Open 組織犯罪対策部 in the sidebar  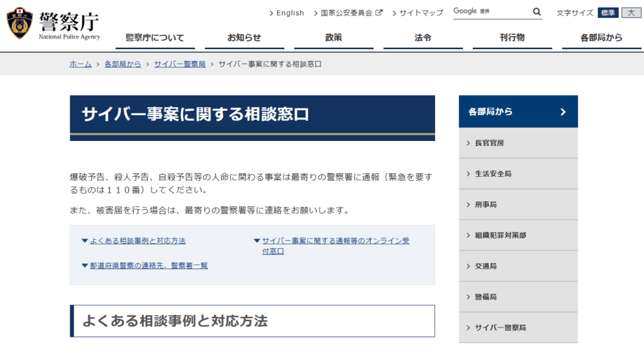tap(501, 236)
